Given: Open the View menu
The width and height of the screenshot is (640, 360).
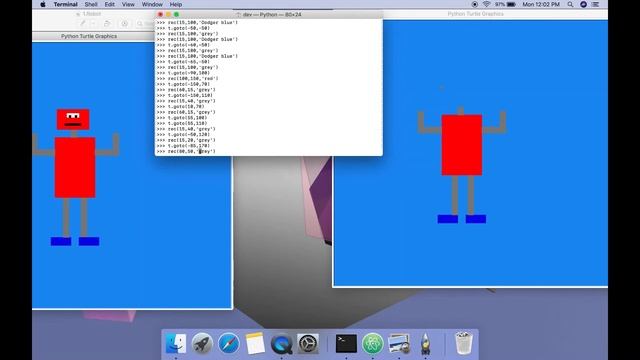Looking at the screenshot, I should 128,4.
